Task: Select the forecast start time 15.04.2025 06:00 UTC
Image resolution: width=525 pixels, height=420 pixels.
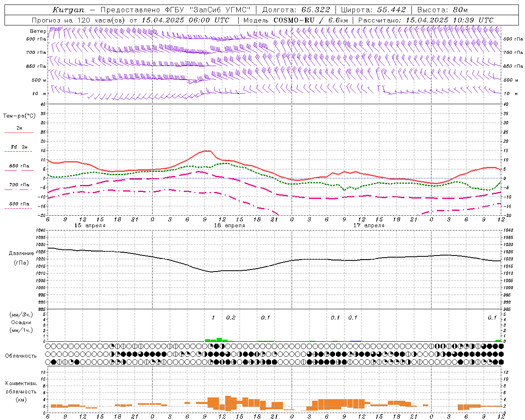Action: 186,20
